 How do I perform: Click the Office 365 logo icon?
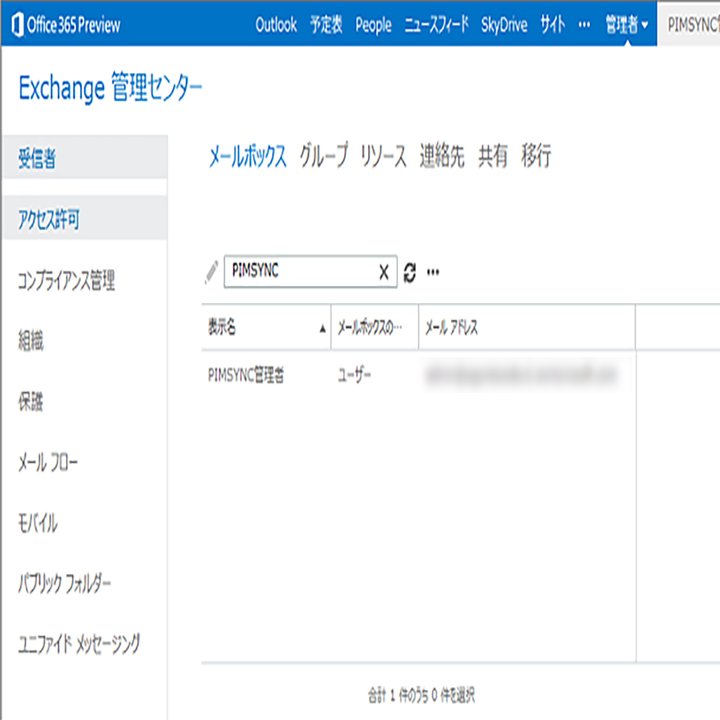(18, 24)
